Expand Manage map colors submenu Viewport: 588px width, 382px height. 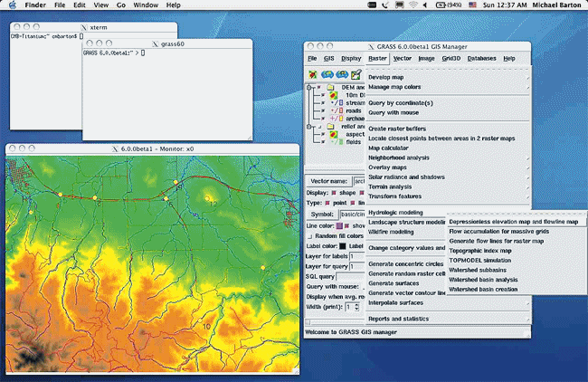tap(448, 87)
